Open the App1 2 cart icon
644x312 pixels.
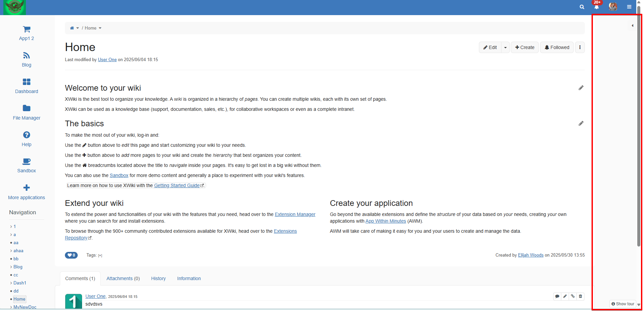pyautogui.click(x=27, y=29)
